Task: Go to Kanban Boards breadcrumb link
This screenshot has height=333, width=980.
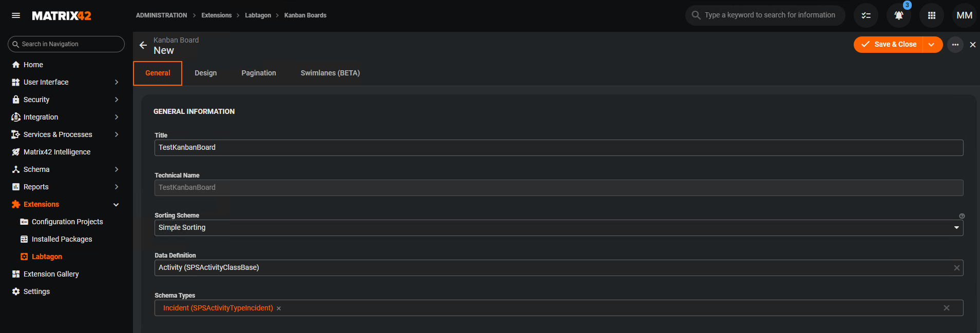Action: tap(305, 15)
